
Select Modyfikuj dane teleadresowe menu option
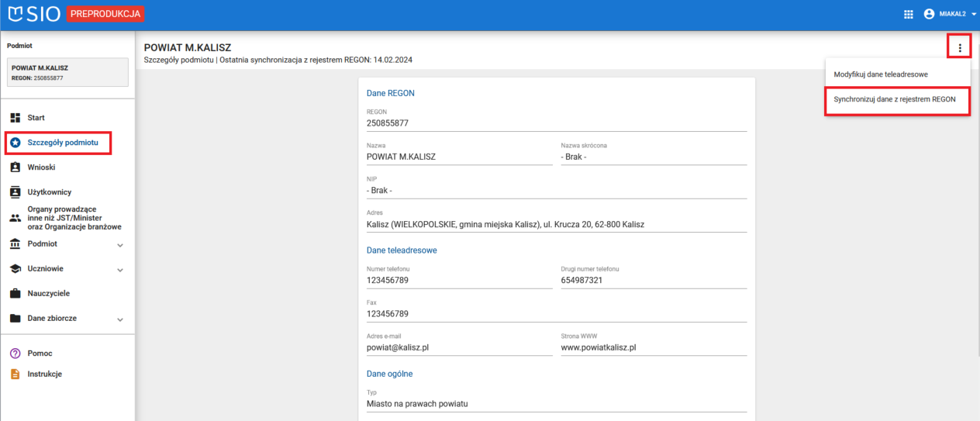pyautogui.click(x=880, y=74)
